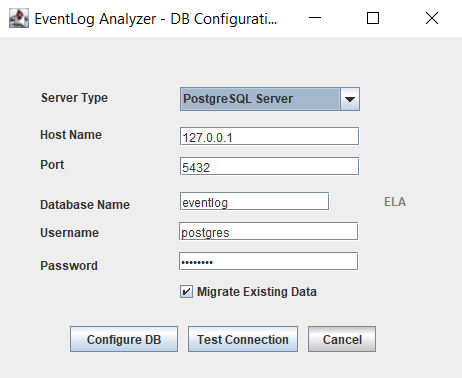This screenshot has height=378, width=462.
Task: Click the Password input field
Action: click(268, 261)
